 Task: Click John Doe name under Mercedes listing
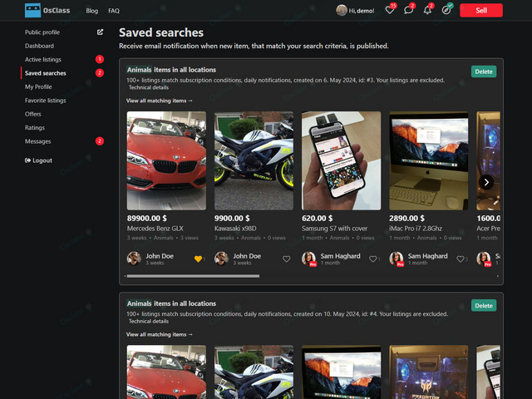(x=160, y=256)
